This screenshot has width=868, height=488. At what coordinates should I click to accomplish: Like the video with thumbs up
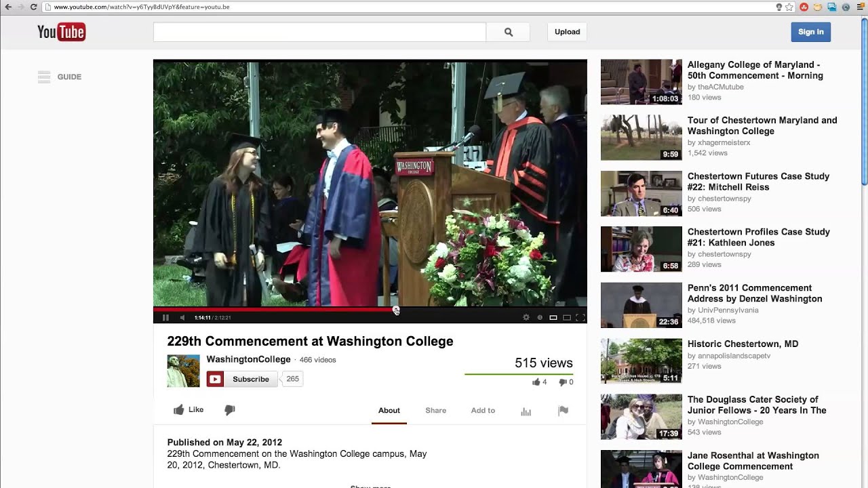(189, 409)
